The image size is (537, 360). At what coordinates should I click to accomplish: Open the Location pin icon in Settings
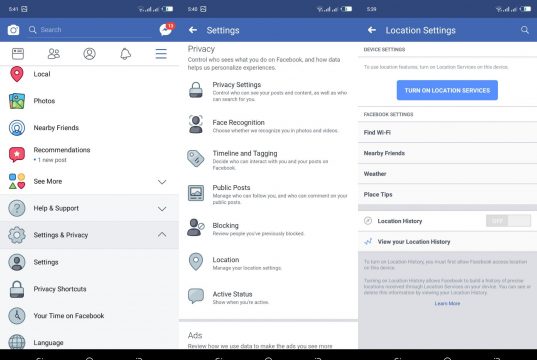pos(196,262)
